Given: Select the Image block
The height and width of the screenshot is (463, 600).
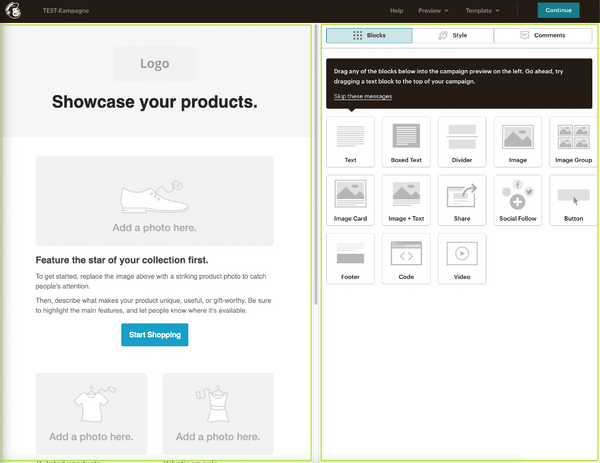Looking at the screenshot, I should point(517,141).
